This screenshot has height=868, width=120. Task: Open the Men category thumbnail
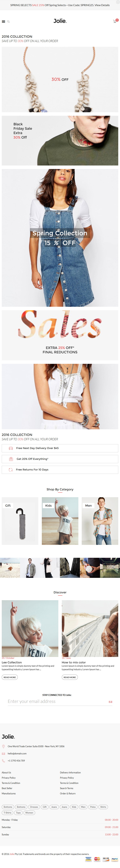click(x=100, y=521)
